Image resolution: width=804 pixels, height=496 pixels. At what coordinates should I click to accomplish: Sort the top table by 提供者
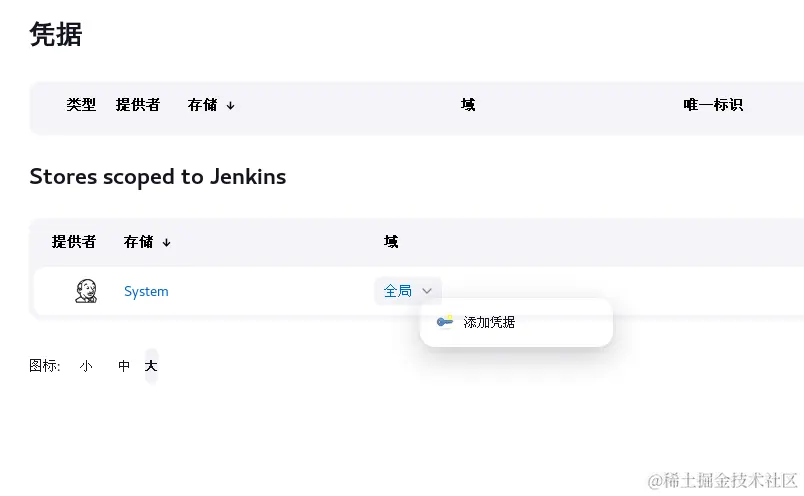click(x=138, y=105)
